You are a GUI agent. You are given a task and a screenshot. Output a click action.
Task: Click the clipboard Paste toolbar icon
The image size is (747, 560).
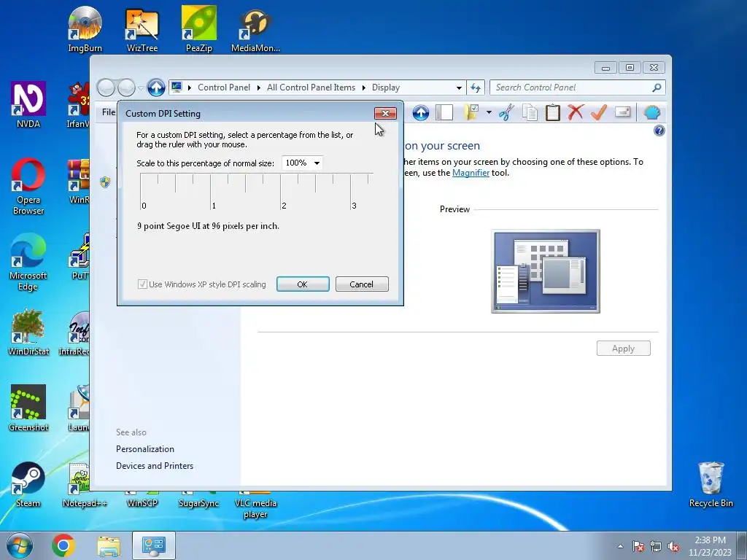tap(553, 113)
